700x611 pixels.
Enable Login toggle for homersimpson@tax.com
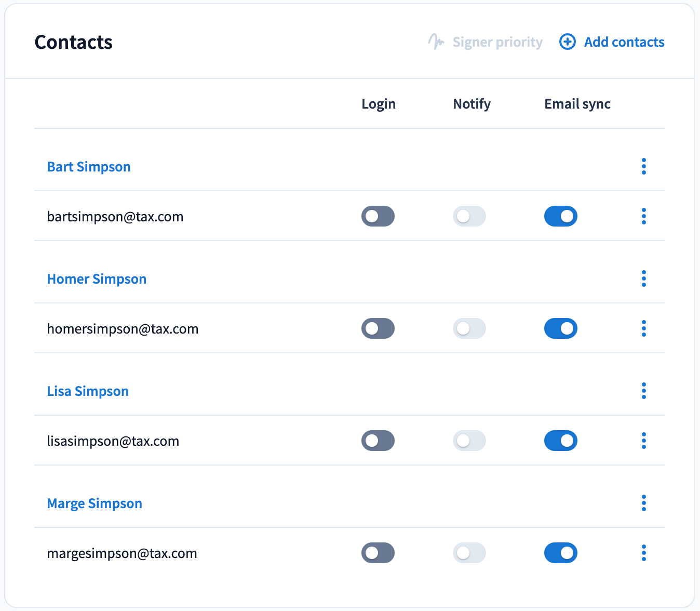378,328
